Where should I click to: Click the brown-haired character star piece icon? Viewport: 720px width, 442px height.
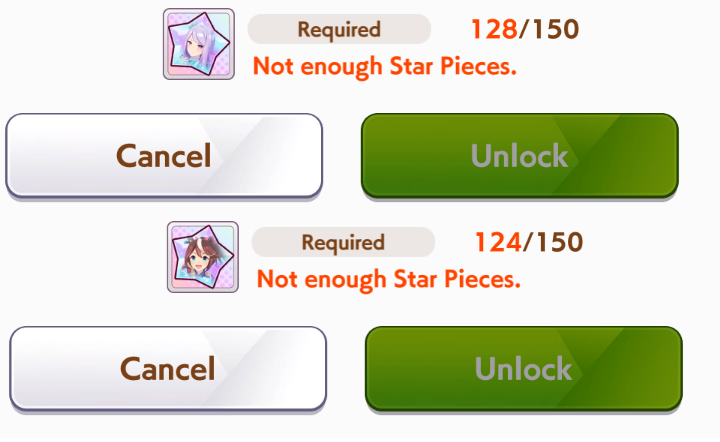[202, 257]
